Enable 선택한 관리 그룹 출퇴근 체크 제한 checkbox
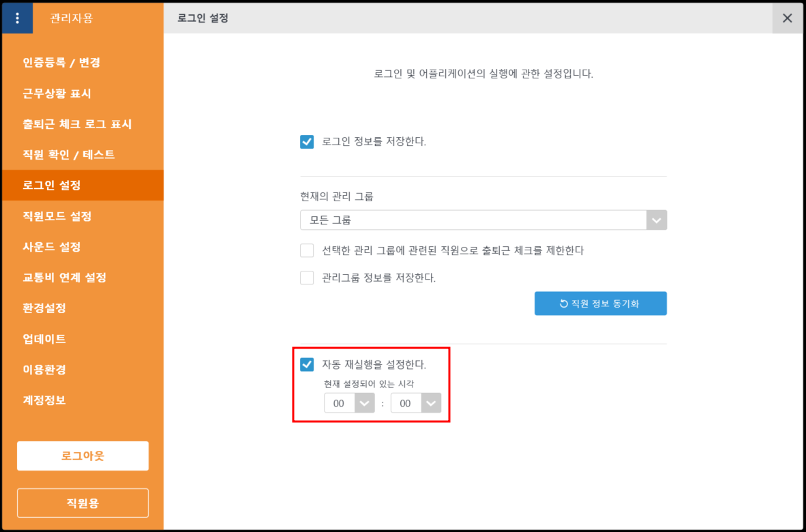 307,250
